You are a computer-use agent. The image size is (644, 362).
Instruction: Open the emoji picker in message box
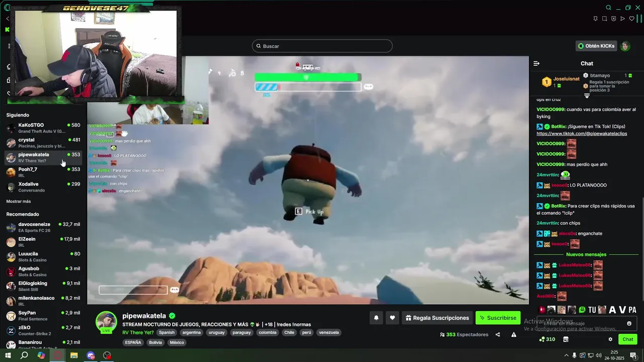point(629,323)
